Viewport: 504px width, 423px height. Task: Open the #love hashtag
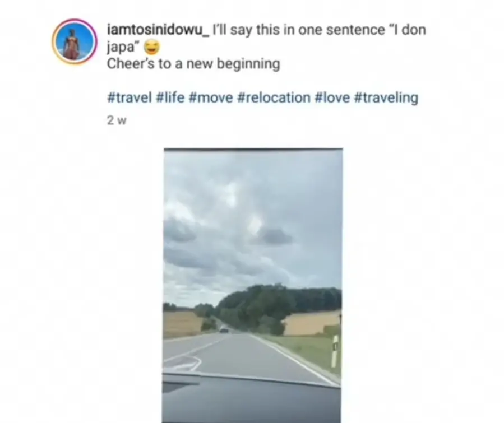click(332, 97)
